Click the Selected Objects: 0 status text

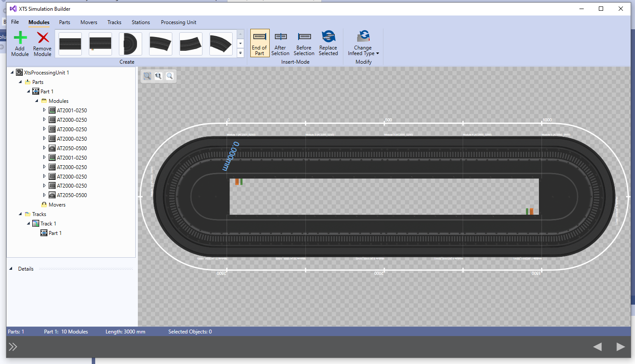coord(190,332)
